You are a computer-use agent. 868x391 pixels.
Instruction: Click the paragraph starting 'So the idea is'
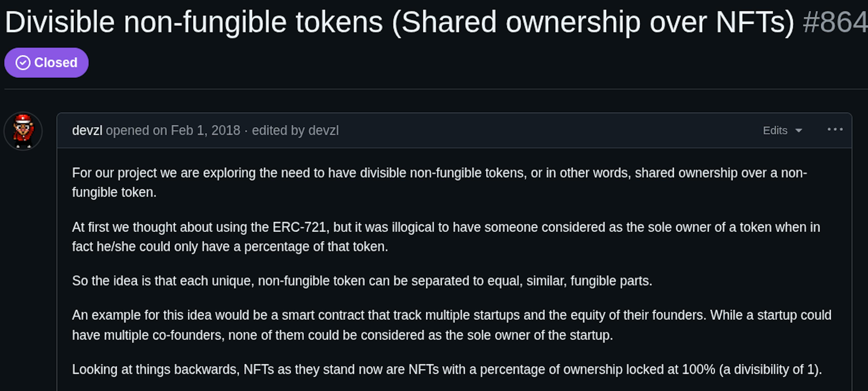(362, 281)
